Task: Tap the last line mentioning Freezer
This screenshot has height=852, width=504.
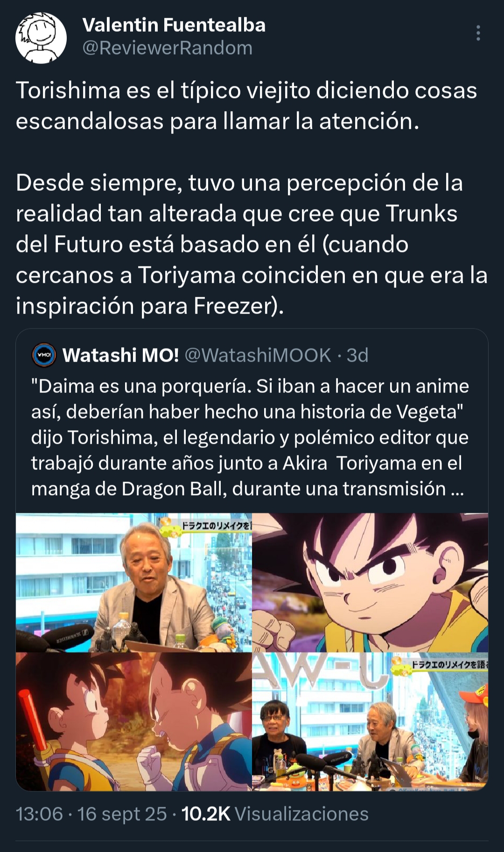Action: click(x=150, y=306)
